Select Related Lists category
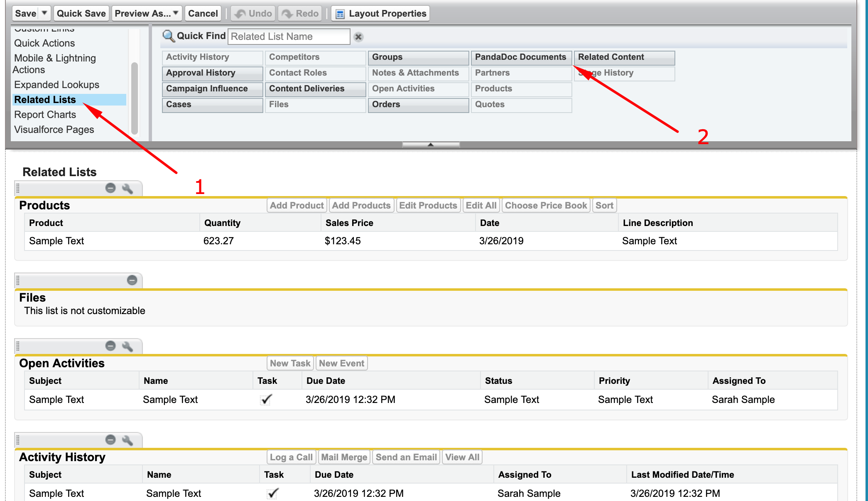The height and width of the screenshot is (501, 868). [x=69, y=100]
